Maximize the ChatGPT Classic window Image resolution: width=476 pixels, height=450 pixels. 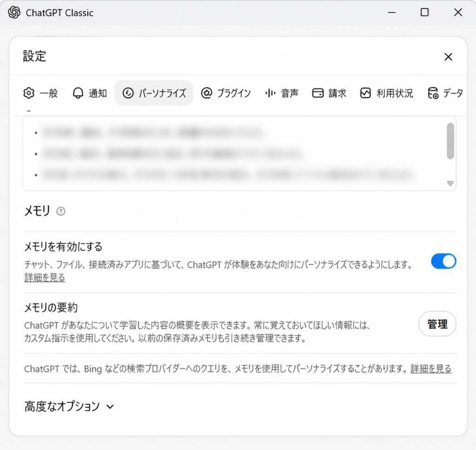(424, 13)
